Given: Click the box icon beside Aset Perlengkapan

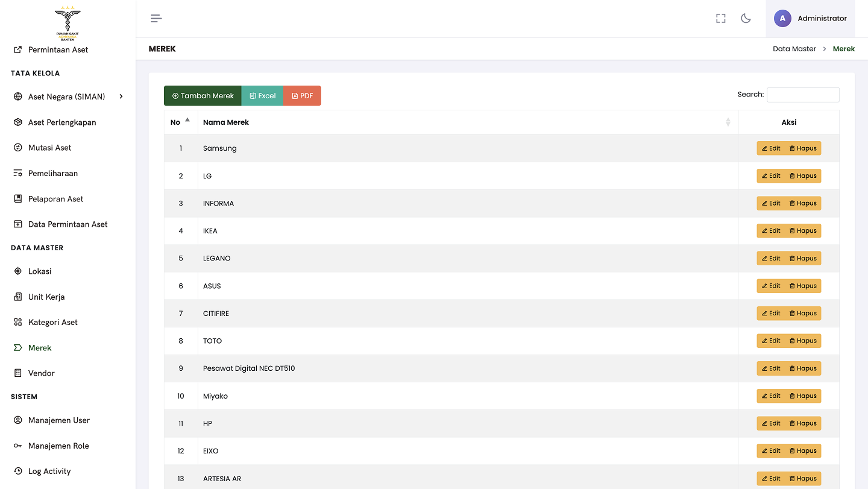Looking at the screenshot, I should tap(17, 122).
